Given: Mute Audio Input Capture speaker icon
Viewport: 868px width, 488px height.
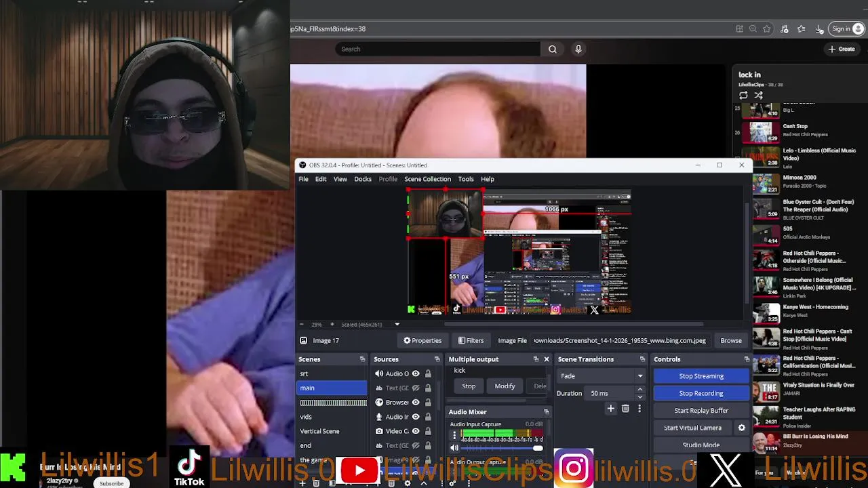Looking at the screenshot, I should [x=454, y=448].
